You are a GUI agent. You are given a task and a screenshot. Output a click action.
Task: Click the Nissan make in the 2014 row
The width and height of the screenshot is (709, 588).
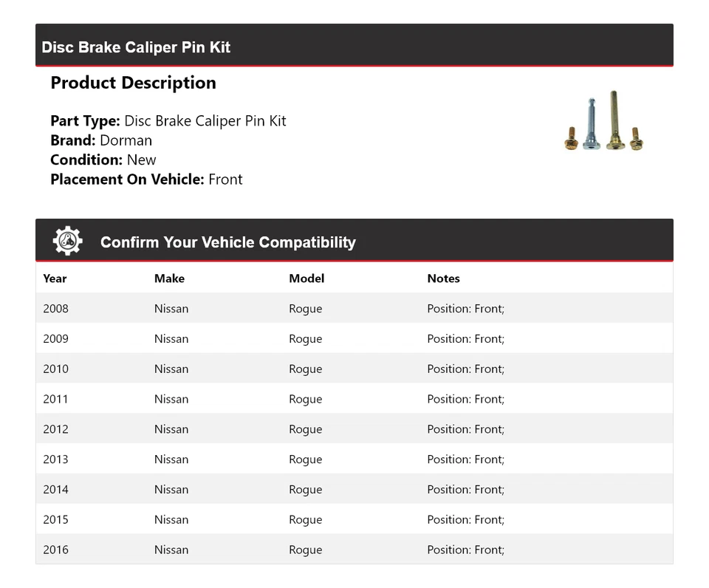pos(171,490)
